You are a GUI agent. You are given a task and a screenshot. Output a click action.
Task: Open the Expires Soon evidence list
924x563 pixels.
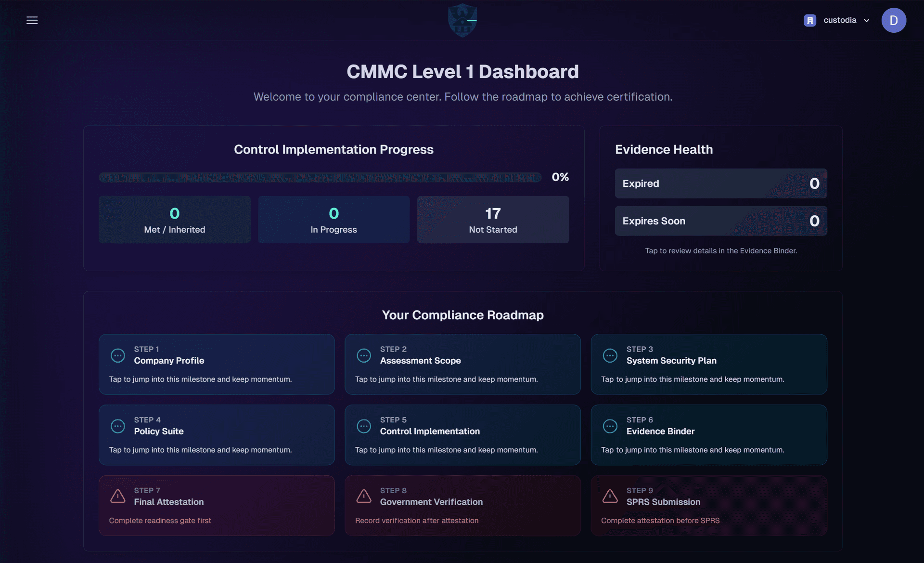(720, 221)
